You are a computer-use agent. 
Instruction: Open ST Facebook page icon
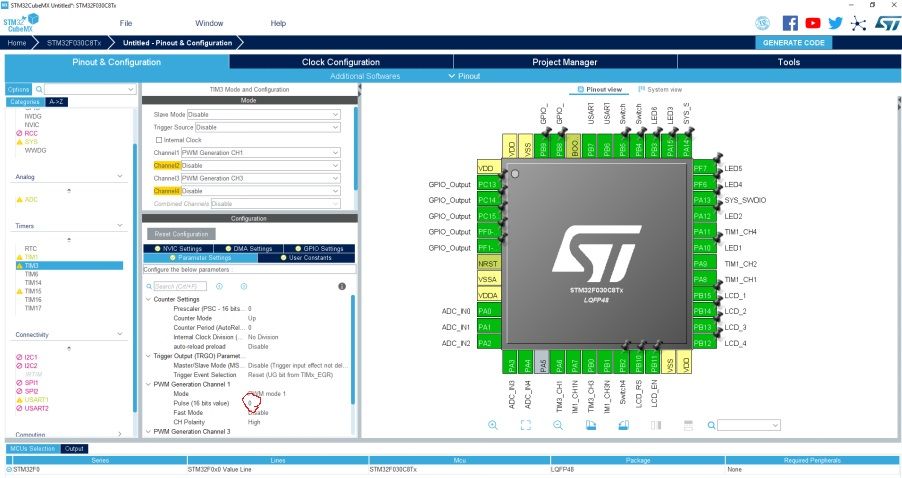point(790,23)
